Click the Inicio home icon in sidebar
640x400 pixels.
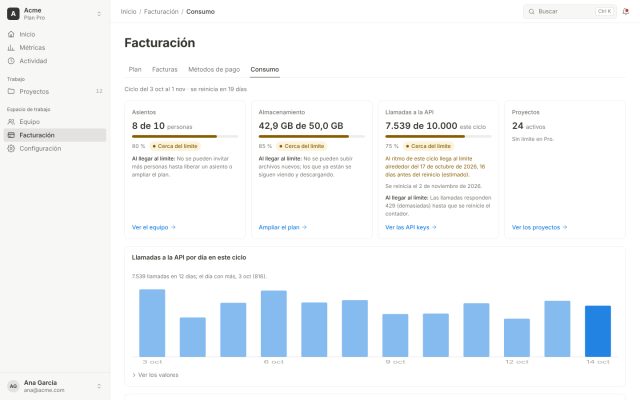coord(11,34)
